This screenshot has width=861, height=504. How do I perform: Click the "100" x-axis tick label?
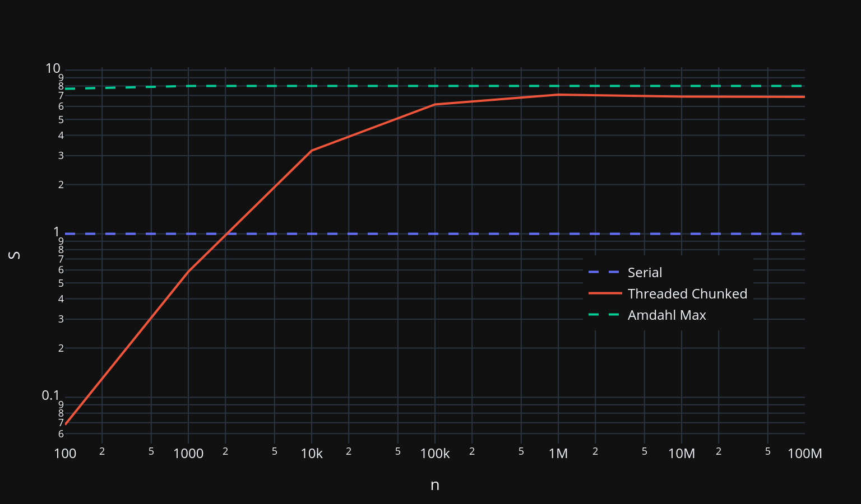click(65, 454)
